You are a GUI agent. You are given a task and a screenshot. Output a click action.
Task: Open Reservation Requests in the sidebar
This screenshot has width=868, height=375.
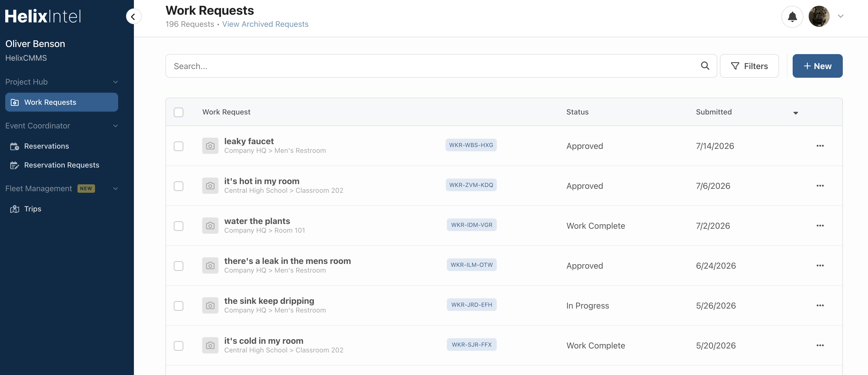point(62,165)
